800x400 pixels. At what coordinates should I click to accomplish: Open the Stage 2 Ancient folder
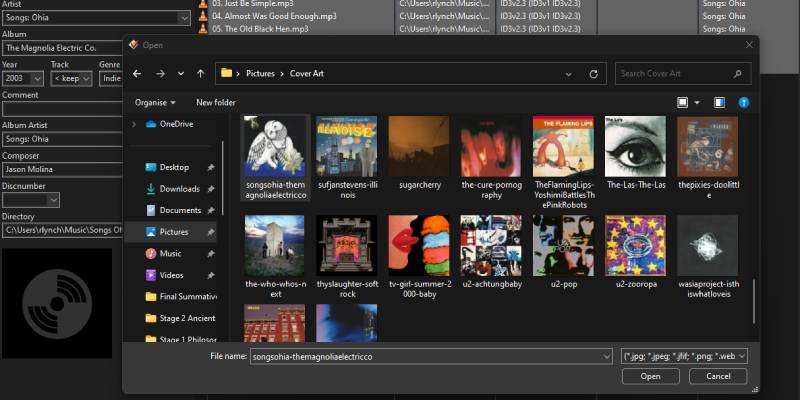coord(181,318)
